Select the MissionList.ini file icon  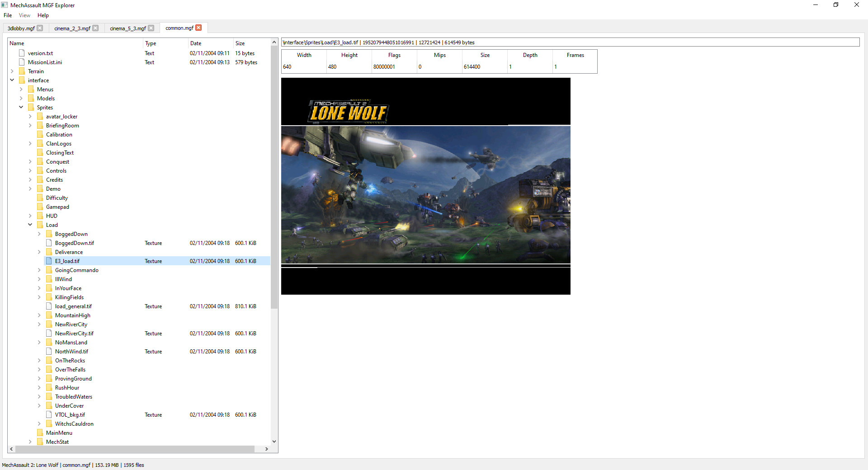pyautogui.click(x=22, y=62)
